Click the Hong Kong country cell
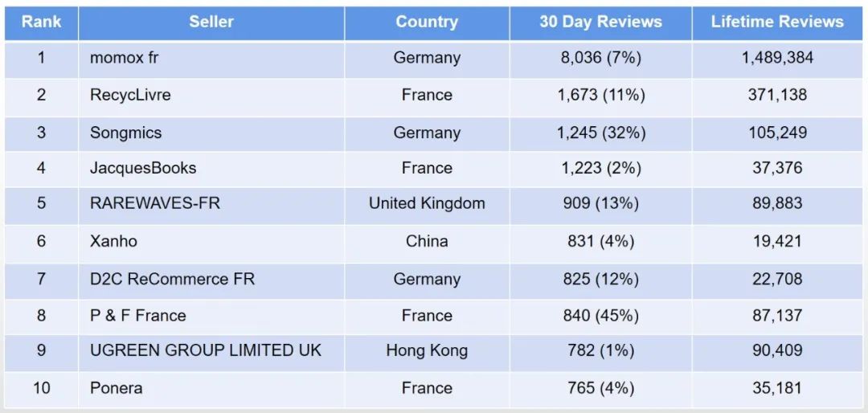The image size is (868, 413). tap(427, 350)
